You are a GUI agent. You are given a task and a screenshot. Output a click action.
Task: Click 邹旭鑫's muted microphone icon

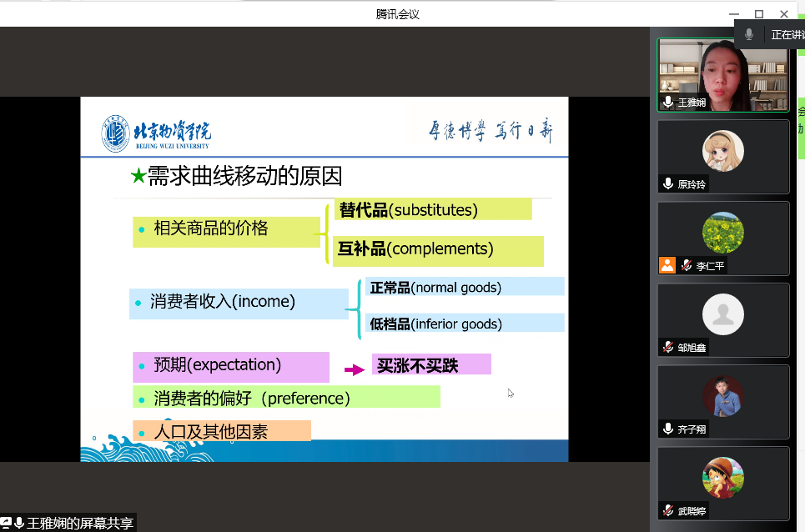pos(668,347)
